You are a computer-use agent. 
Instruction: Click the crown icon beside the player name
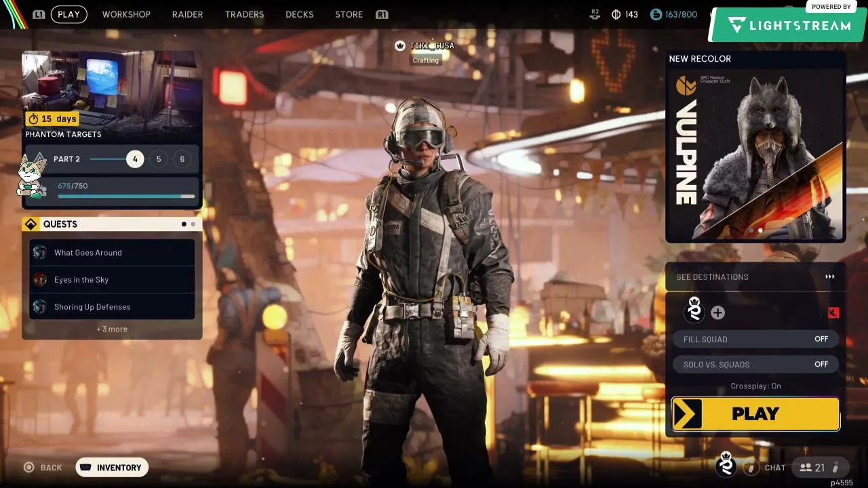point(400,45)
